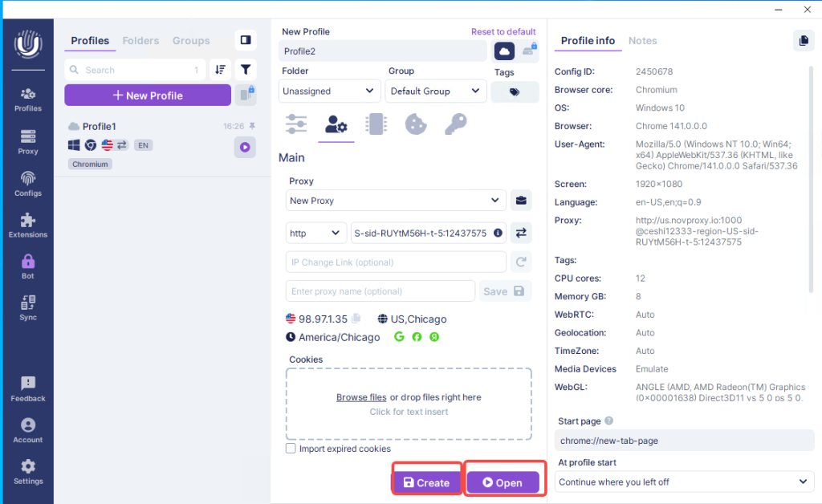The image size is (822, 504).
Task: Open the Proxy section in sidebar
Action: [x=28, y=141]
